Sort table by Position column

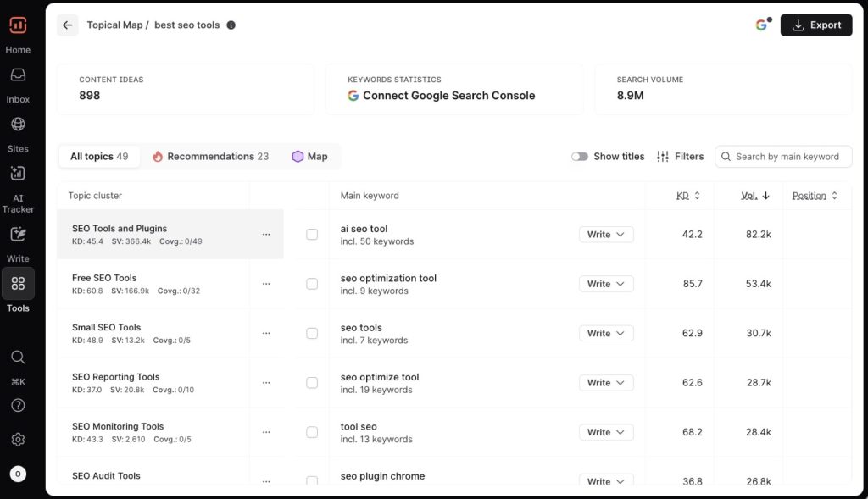[815, 196]
